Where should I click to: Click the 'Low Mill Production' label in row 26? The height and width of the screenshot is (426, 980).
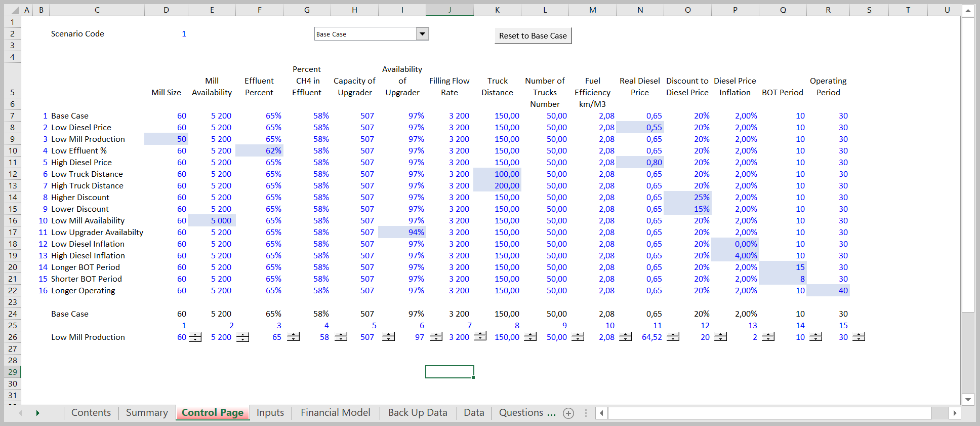click(88, 337)
